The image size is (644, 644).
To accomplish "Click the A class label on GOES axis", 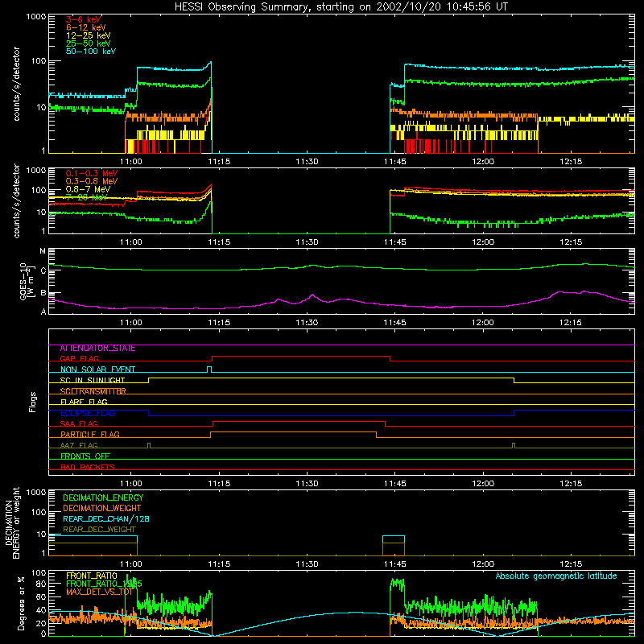I will 43,312.
